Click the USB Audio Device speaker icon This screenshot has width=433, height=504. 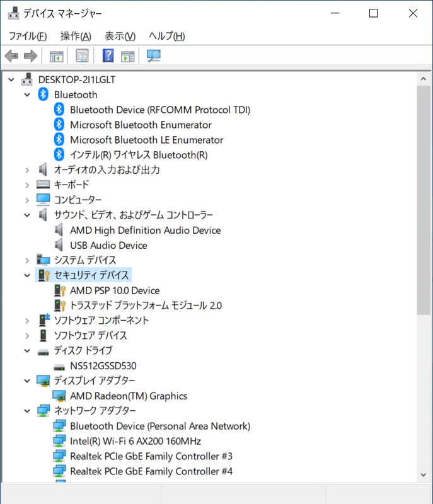tap(59, 245)
